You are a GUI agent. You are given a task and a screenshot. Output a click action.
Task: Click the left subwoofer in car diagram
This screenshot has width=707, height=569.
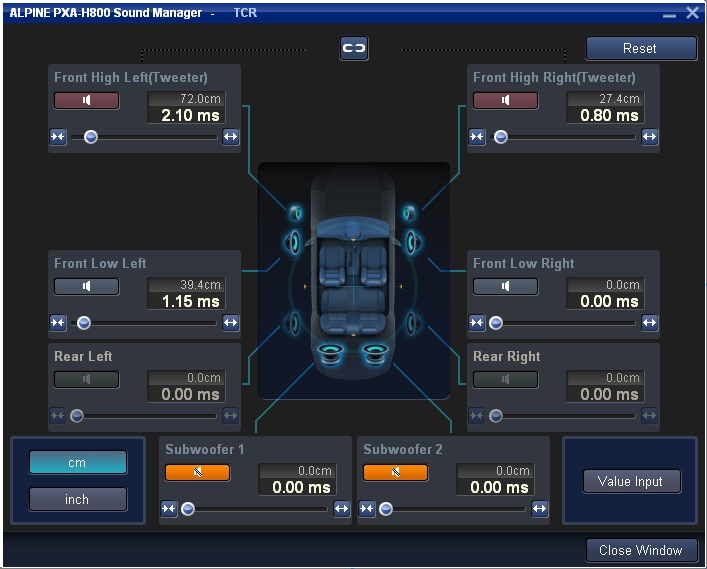pyautogui.click(x=330, y=353)
